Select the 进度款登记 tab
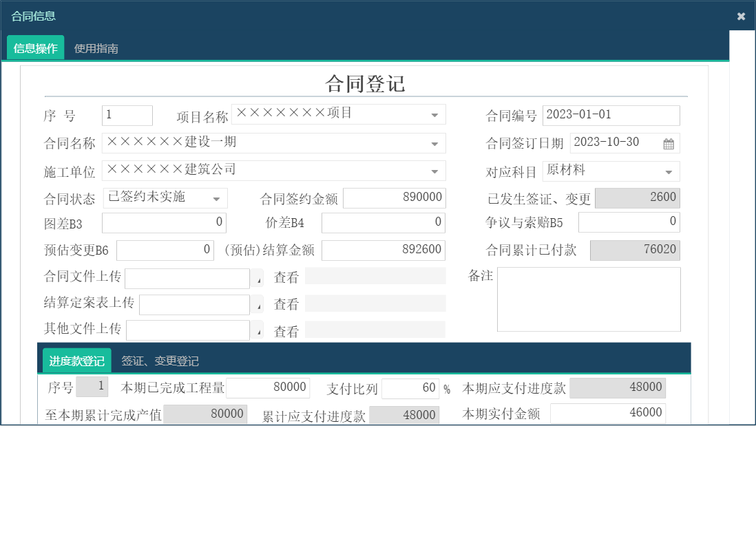 (x=76, y=359)
